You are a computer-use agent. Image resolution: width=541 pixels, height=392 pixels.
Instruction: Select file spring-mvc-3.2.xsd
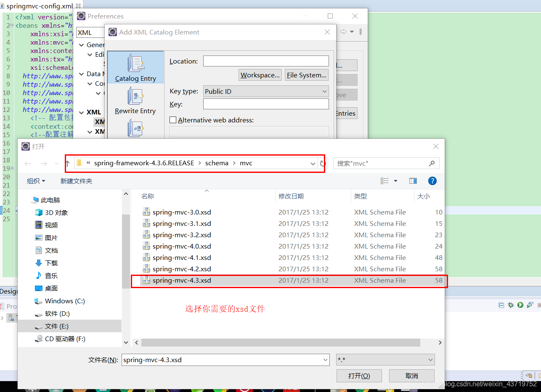click(x=182, y=235)
